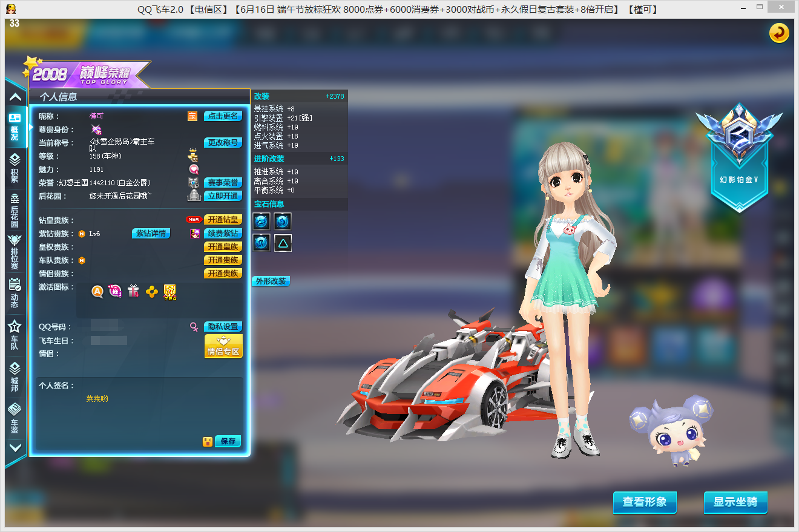
Task: Switch to the 车鉴 tab
Action: (15, 418)
